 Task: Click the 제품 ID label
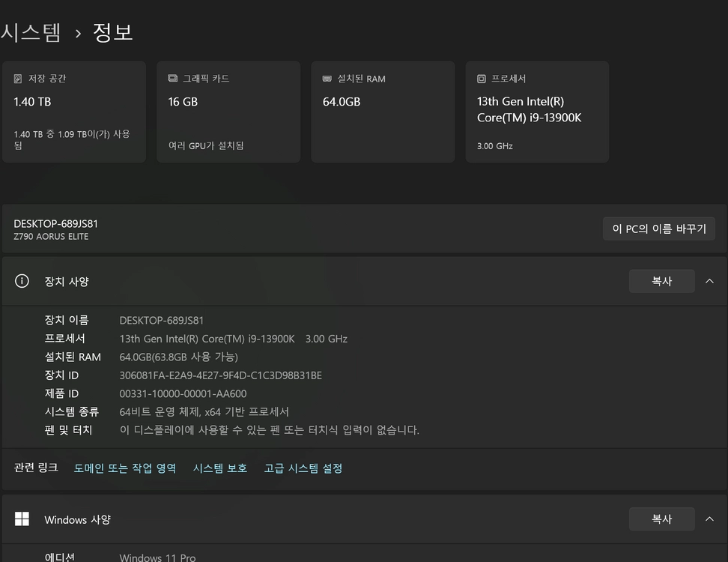(61, 393)
